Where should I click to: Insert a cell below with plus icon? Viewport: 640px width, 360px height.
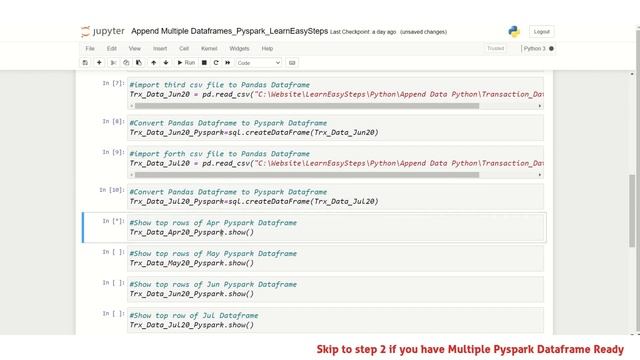coord(99,63)
